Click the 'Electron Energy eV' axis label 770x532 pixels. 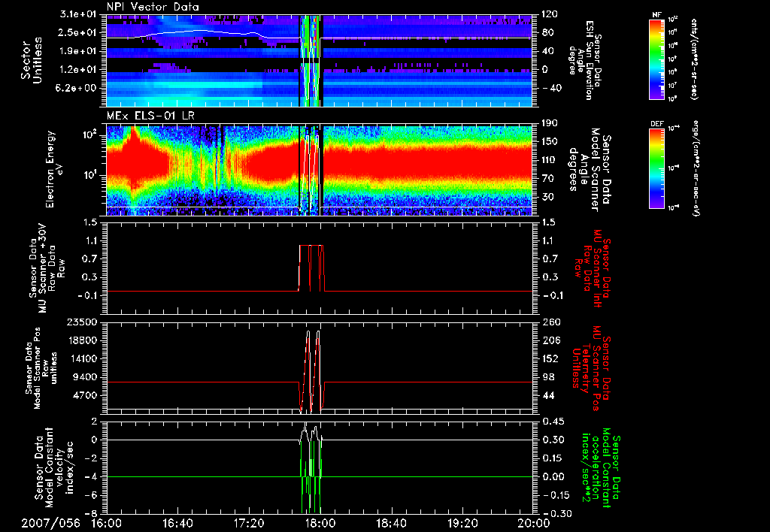(54, 169)
